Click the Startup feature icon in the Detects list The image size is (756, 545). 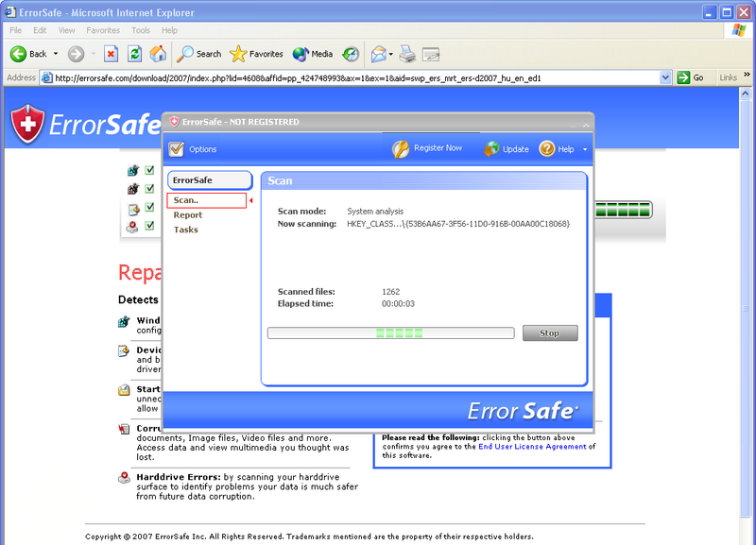(124, 390)
